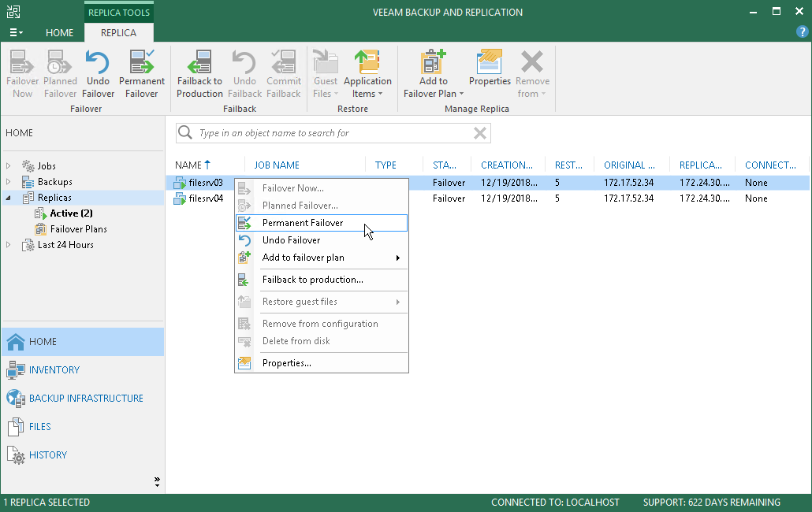
Task: Choose Delete from disk in context menu
Action: click(322, 341)
